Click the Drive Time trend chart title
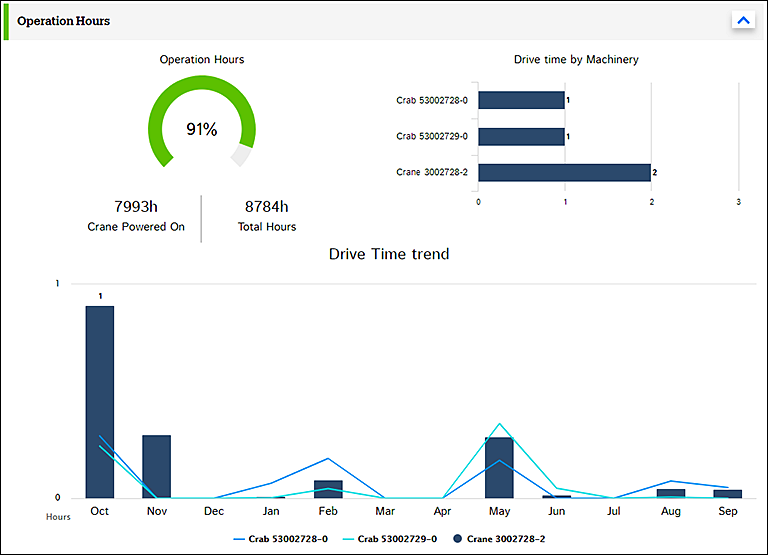This screenshot has width=768, height=555. coord(389,254)
